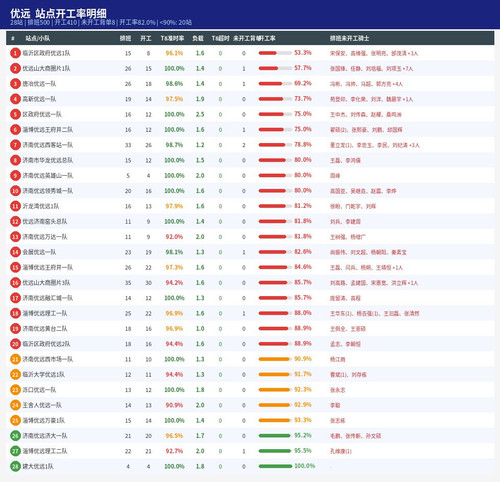
Task: Click the # column header
Action: click(13, 38)
